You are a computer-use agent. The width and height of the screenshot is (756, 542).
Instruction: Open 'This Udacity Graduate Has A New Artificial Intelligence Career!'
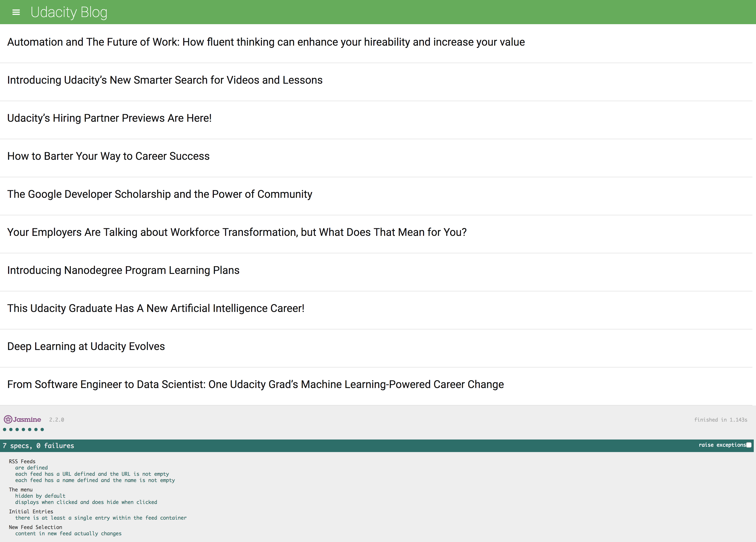(156, 308)
